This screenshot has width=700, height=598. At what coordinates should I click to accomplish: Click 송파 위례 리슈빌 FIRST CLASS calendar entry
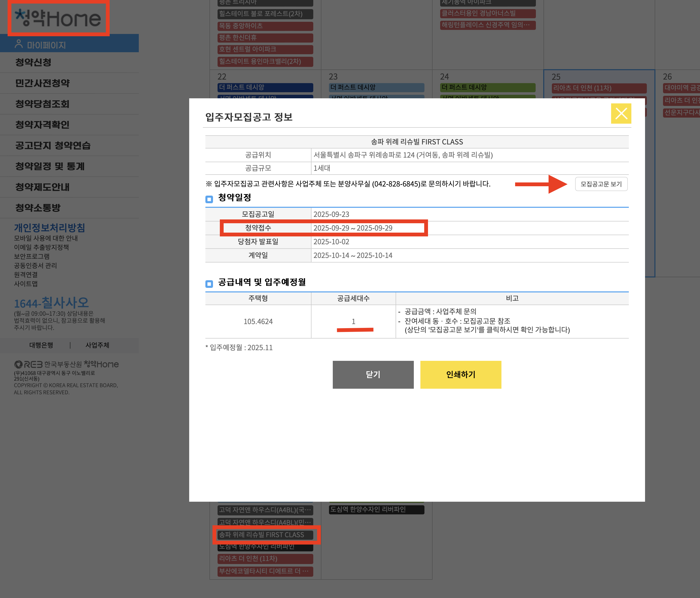pos(265,534)
